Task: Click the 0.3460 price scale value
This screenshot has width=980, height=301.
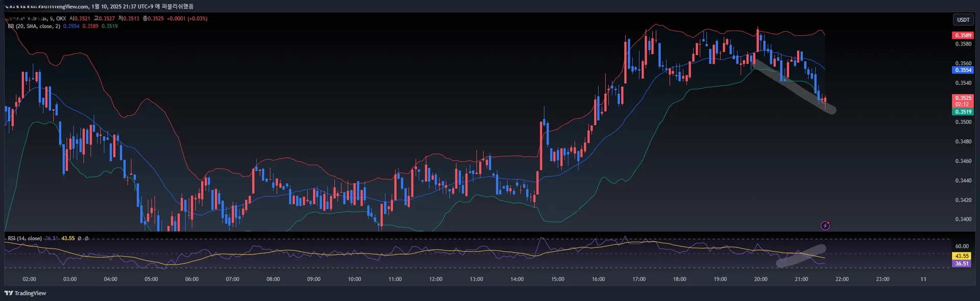Action: pyautogui.click(x=963, y=161)
